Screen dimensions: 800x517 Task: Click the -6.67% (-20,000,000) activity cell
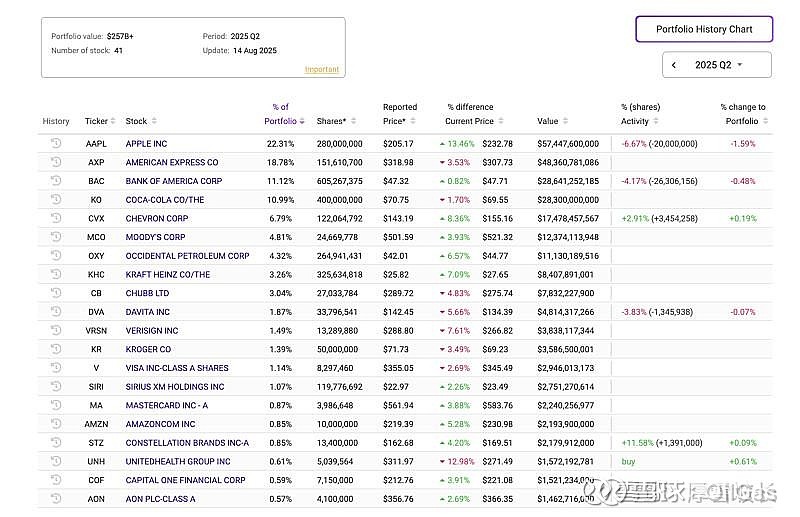tap(659, 144)
